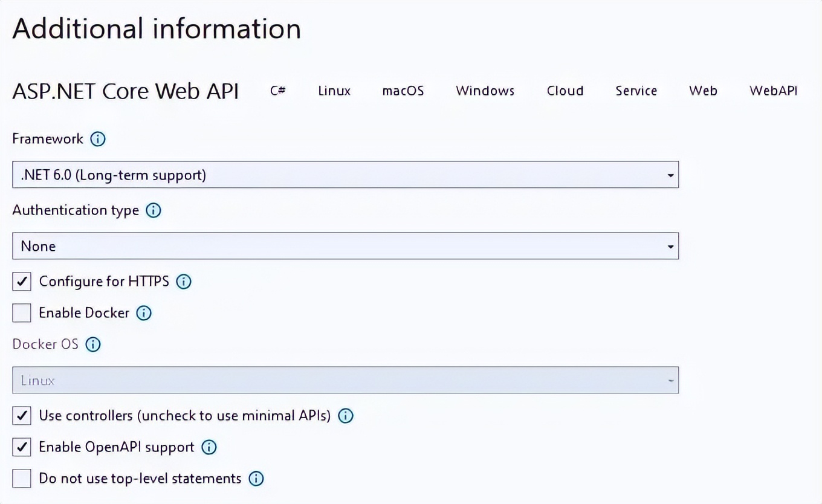Screen dimensions: 822x504
Task: Click the Docker OS info icon
Action: [x=93, y=344]
